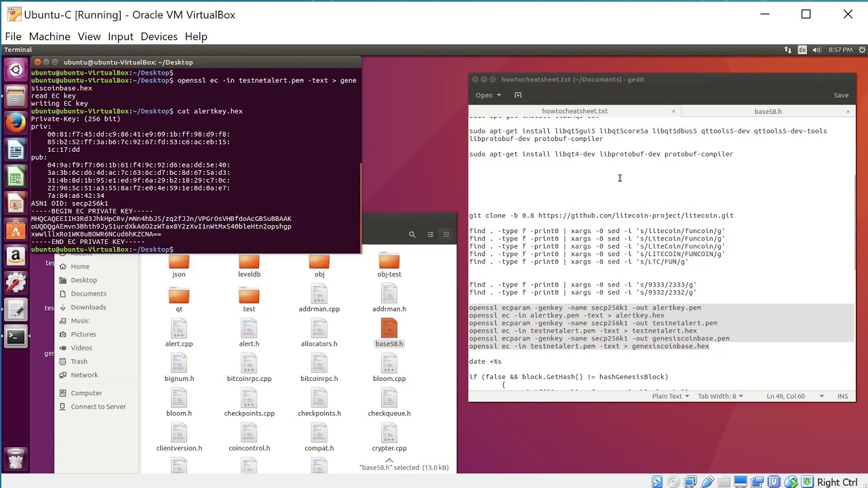868x488 pixels.
Task: Close the howtocheatsheet.txt tab
Action: click(x=673, y=111)
